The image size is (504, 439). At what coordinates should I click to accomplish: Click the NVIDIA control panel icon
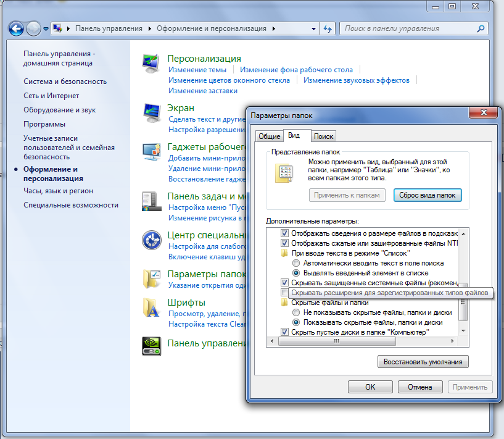[x=151, y=345]
